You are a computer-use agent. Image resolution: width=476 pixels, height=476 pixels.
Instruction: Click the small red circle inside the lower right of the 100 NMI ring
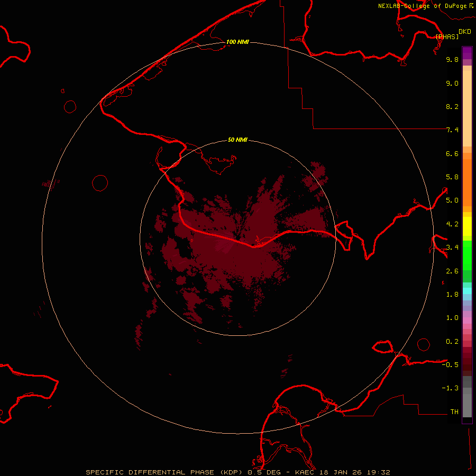pyautogui.click(x=424, y=344)
